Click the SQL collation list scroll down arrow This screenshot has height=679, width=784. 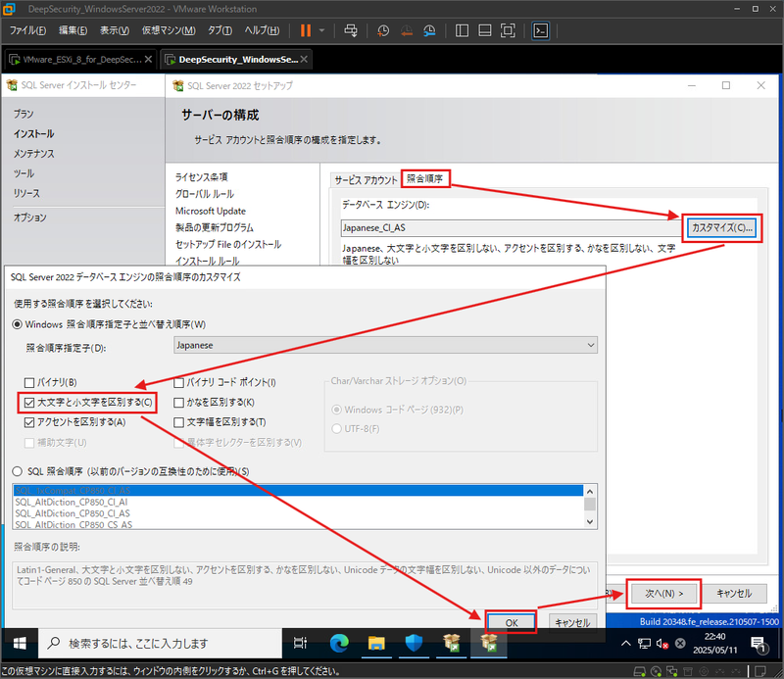(x=590, y=521)
